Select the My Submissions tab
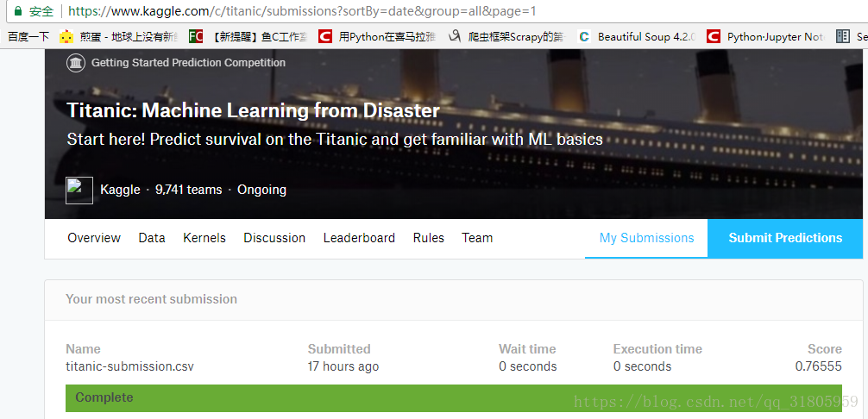The width and height of the screenshot is (868, 419). point(646,238)
